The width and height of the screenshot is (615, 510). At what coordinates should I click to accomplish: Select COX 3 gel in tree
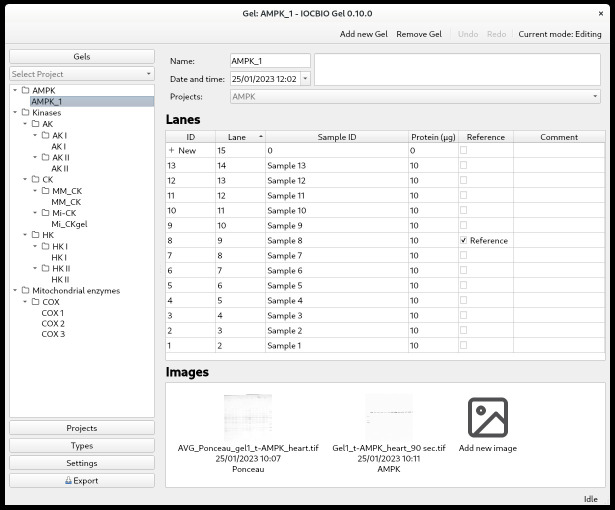[x=53, y=334]
